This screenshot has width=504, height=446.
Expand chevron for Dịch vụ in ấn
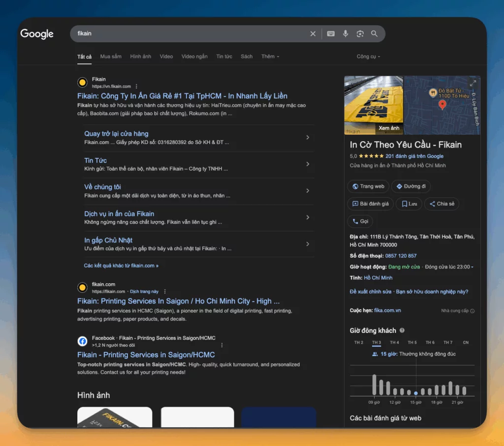pos(308,217)
